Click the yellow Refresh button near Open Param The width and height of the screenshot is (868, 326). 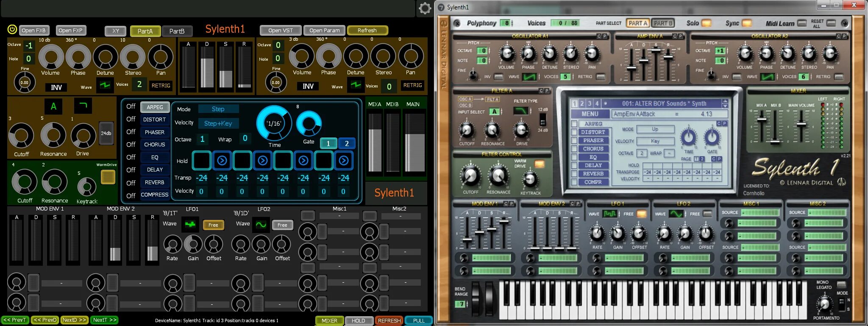[x=367, y=31]
